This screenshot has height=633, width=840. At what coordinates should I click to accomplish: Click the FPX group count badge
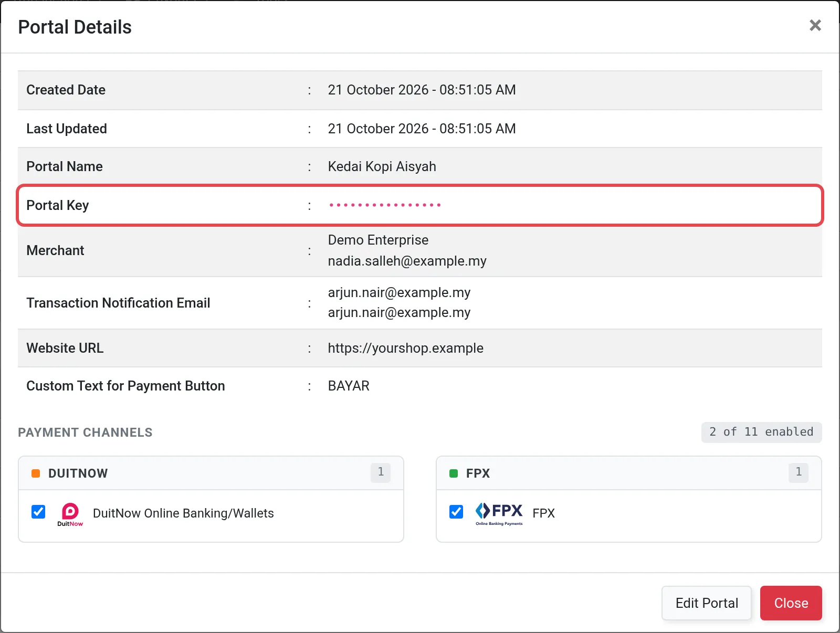tap(799, 472)
